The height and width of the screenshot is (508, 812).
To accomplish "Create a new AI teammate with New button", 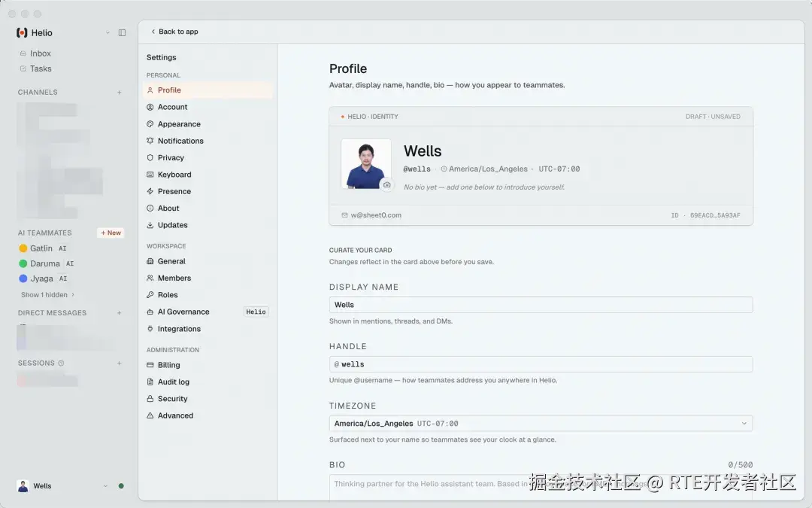I will pyautogui.click(x=111, y=233).
